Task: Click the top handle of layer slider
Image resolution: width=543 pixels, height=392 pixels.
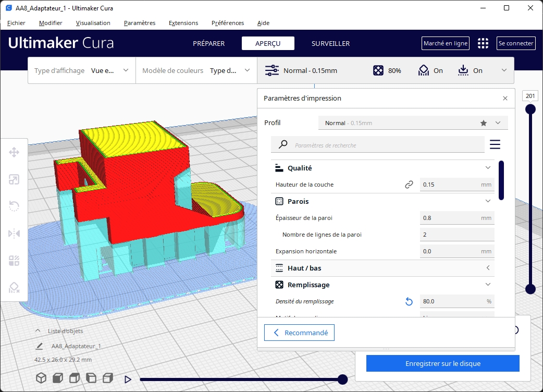Action: [x=530, y=109]
